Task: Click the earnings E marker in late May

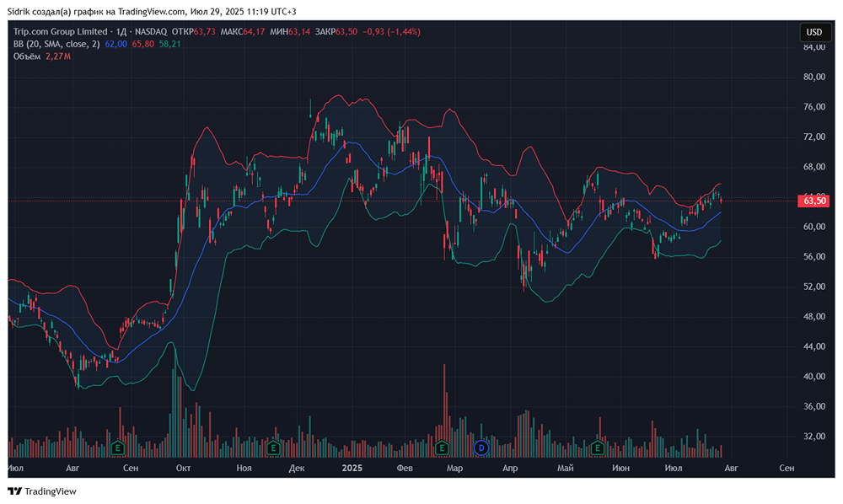Action: [x=598, y=448]
